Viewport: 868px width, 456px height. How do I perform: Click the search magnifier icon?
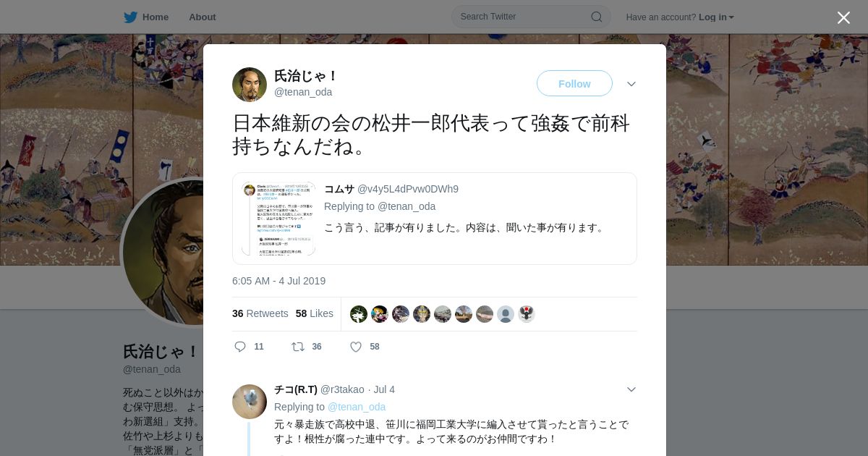pos(597,17)
